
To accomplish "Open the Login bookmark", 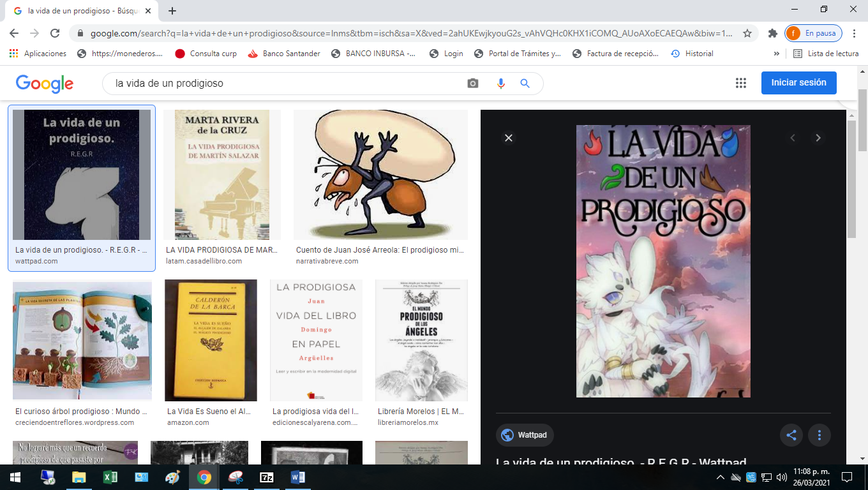I will tap(447, 54).
